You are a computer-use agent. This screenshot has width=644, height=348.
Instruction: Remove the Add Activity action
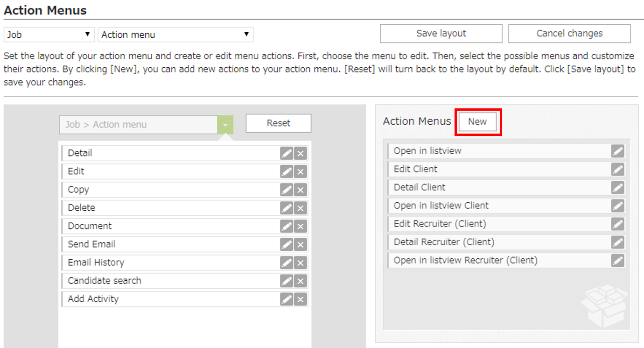click(301, 299)
